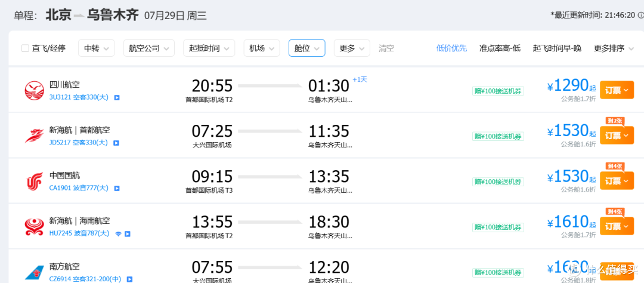Screen dimensions: 644x283
Task: Click 清空 to clear filters
Action: [386, 48]
